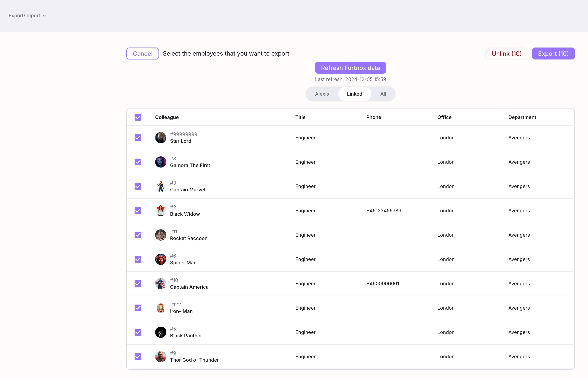Screen dimensions: 588x379
Task: Uncheck the Star Lord row checkbox
Action: (138, 137)
